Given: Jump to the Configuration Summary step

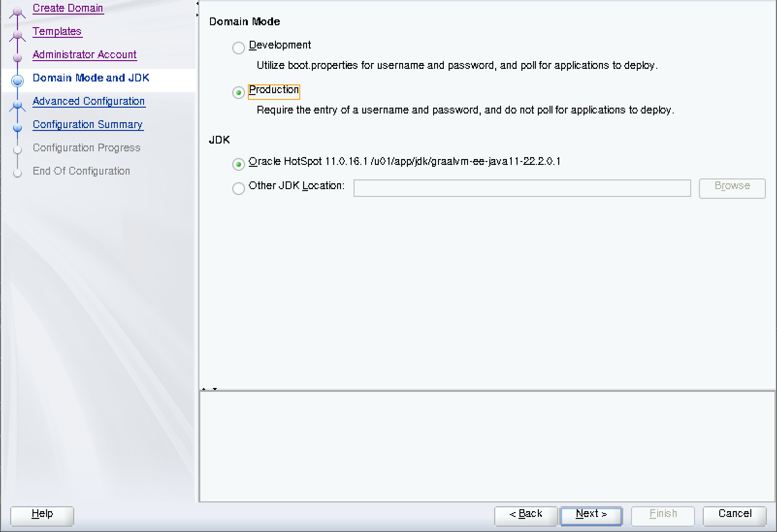Looking at the screenshot, I should click(x=87, y=124).
